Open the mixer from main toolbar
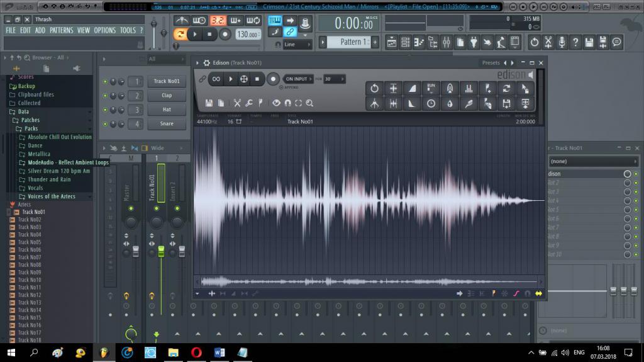The height and width of the screenshot is (362, 644). pyautogui.click(x=446, y=42)
